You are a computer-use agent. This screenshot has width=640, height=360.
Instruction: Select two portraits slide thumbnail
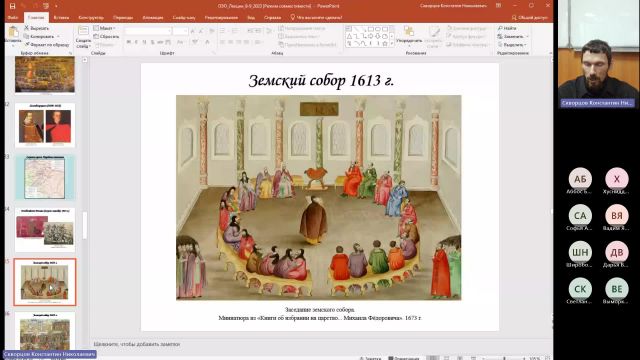tap(45, 125)
